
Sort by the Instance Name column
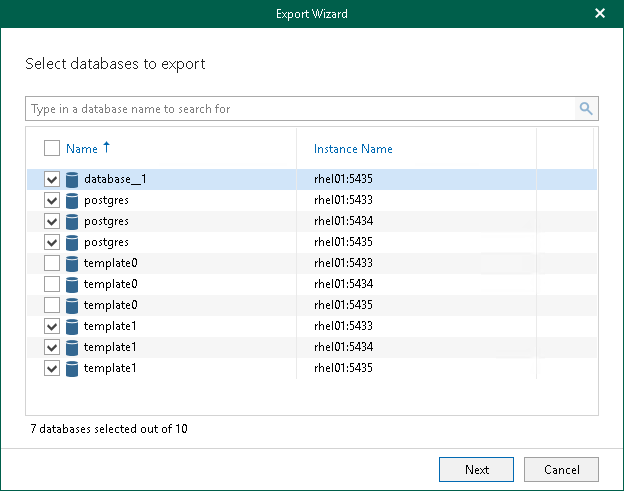[353, 149]
